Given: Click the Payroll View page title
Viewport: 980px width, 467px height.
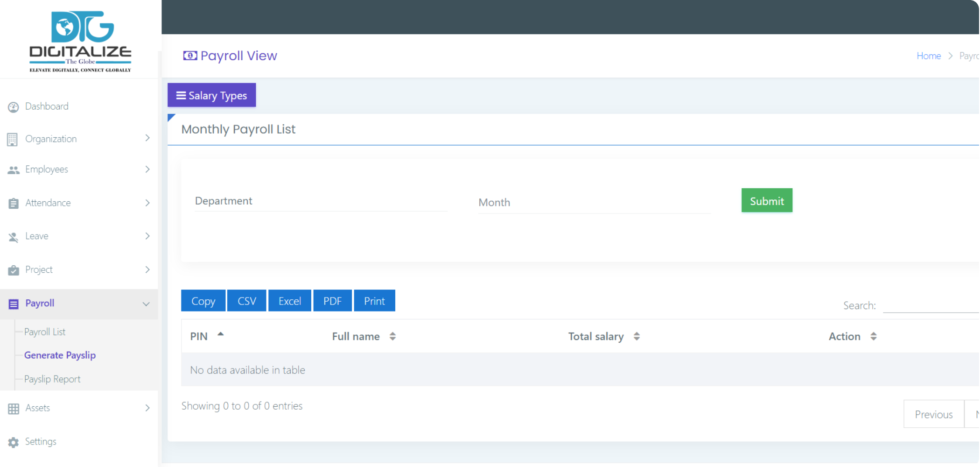Looking at the screenshot, I should click(x=239, y=56).
